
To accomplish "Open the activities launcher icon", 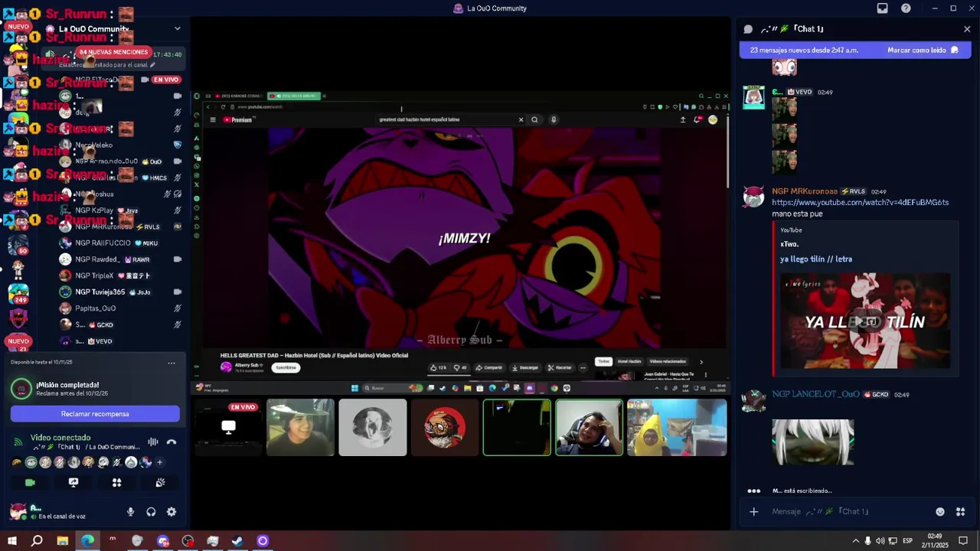I will [x=117, y=483].
